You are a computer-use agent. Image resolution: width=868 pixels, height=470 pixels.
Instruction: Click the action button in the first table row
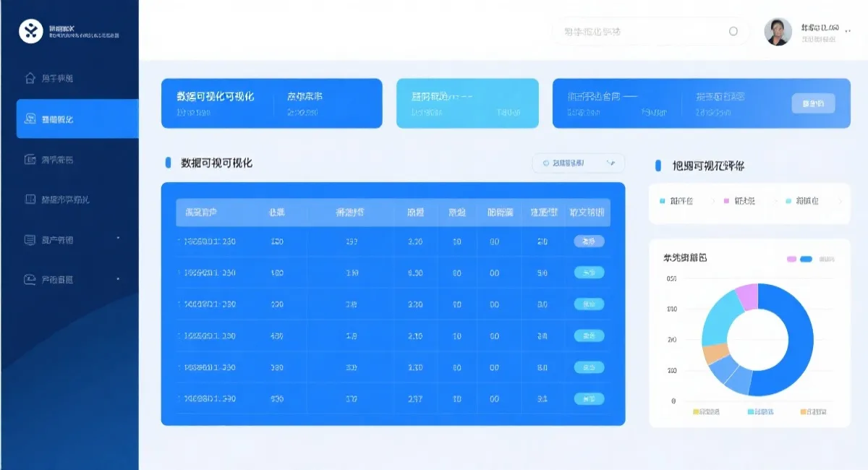point(590,242)
